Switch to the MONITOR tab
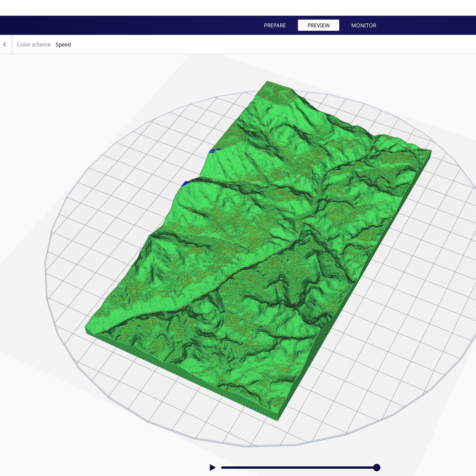Image resolution: width=476 pixels, height=476 pixels. pos(364,25)
